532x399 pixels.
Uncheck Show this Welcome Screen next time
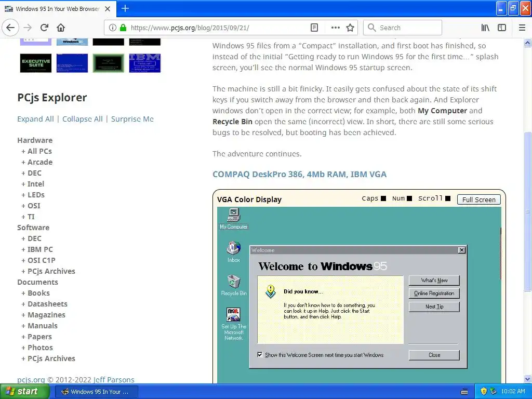point(260,354)
